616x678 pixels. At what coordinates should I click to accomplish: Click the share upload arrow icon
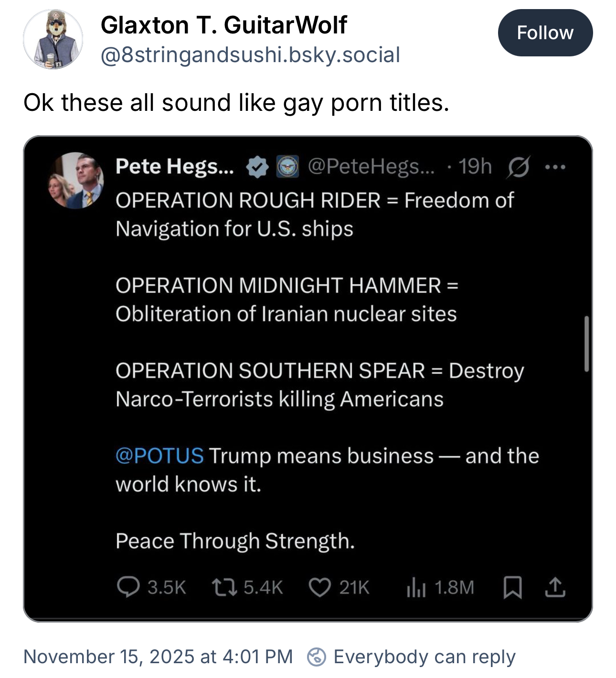pos(555,587)
